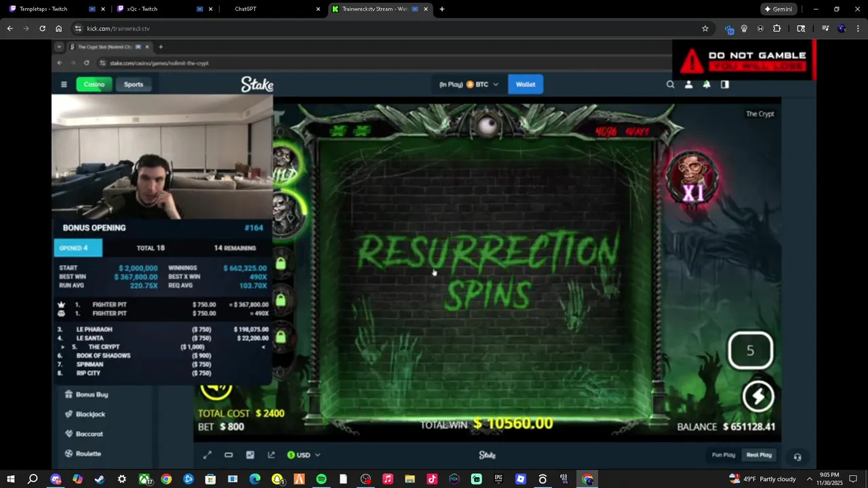This screenshot has height=488, width=868.
Task: Open the media control icon in toolbar
Action: (825, 28)
